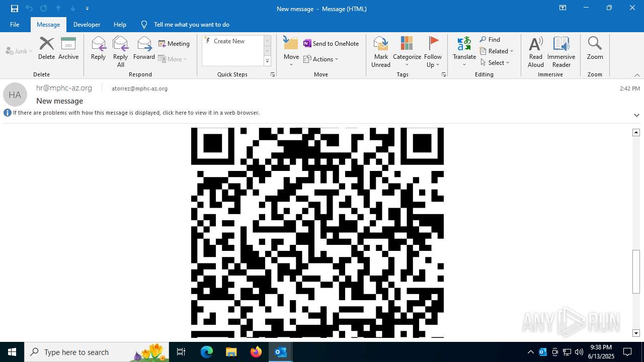Expand the More respond options
Viewport: 644px width, 362px height.
pyautogui.click(x=173, y=59)
